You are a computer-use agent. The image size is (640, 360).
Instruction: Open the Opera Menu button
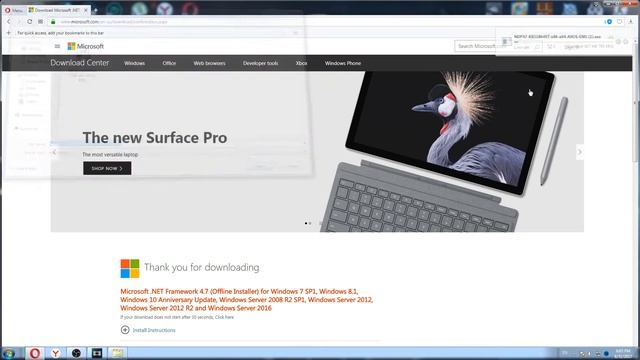coord(13,10)
